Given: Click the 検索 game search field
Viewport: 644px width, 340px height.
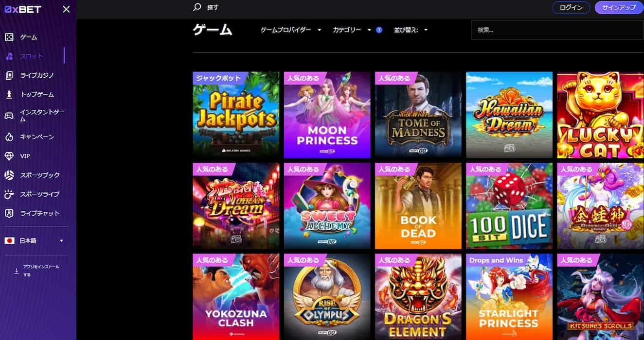Looking at the screenshot, I should point(557,30).
